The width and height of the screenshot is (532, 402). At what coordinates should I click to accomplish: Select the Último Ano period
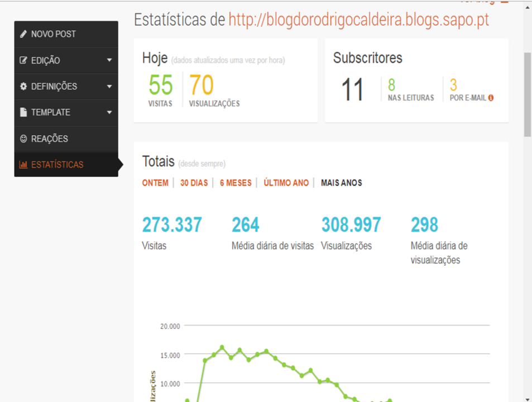286,183
